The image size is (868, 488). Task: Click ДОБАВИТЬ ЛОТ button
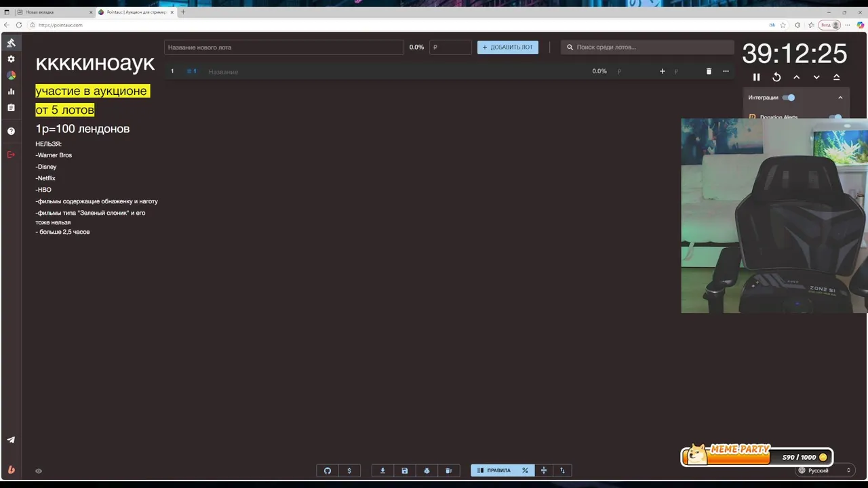tap(508, 47)
